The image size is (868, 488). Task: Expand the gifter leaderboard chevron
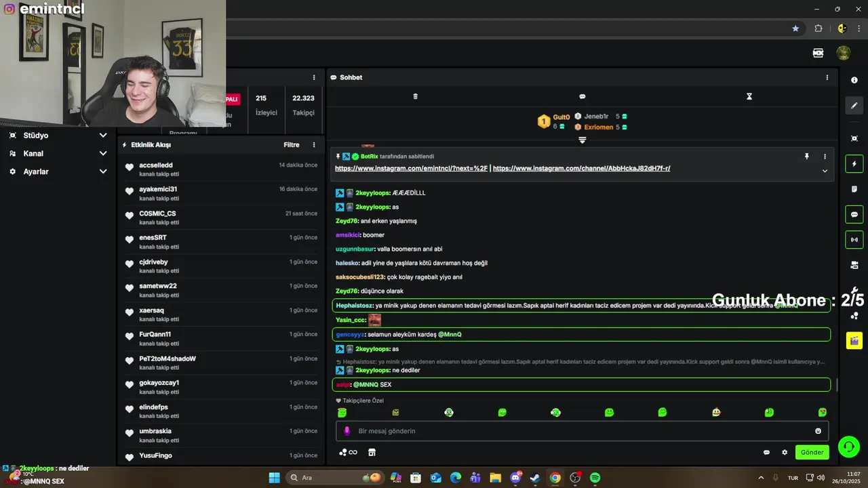click(582, 140)
